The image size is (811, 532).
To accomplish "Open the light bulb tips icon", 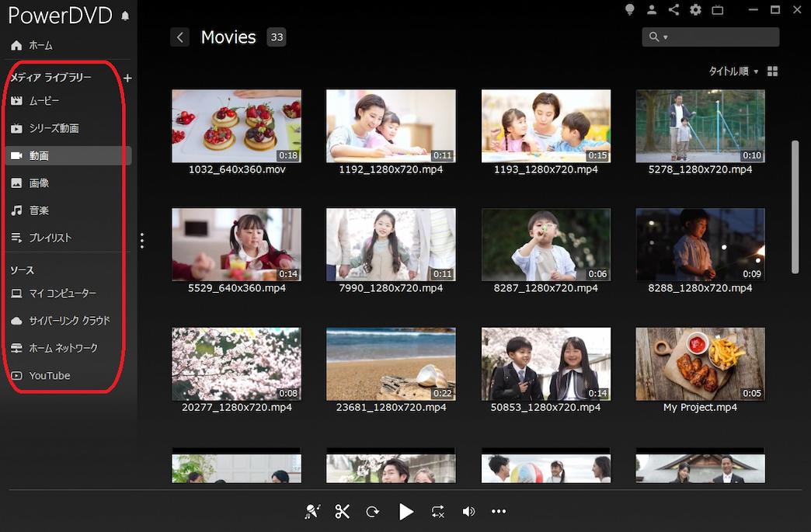I will point(629,9).
